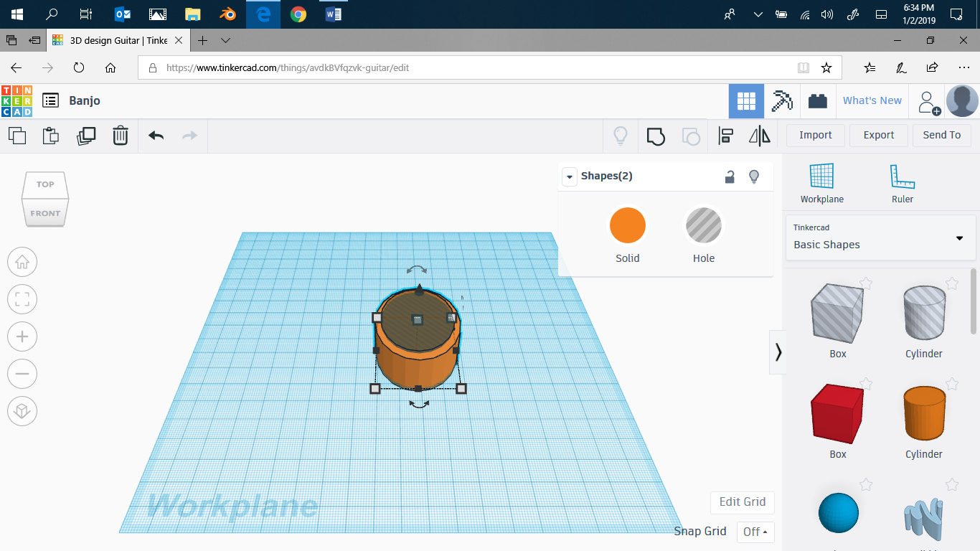Viewport: 980px width, 551px height.
Task: Select the 3D design Guitar browser tab
Action: pyautogui.click(x=119, y=40)
